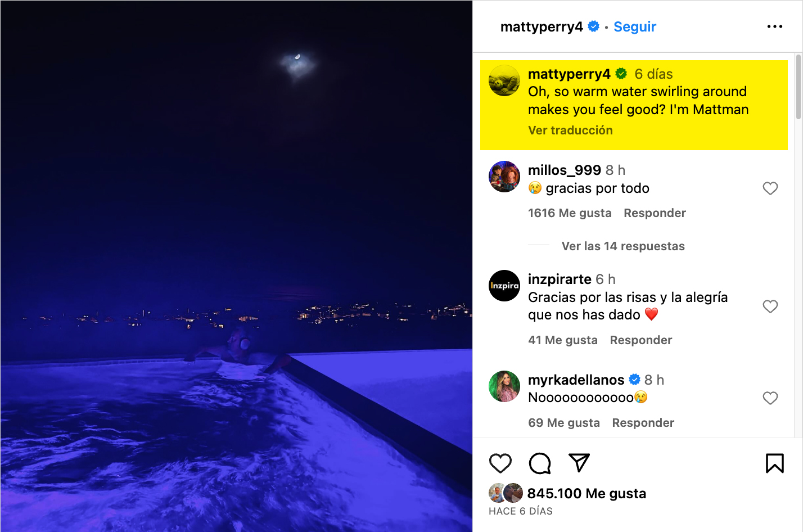Like inzpirarte's comment
The image size is (803, 532).
[x=770, y=306]
